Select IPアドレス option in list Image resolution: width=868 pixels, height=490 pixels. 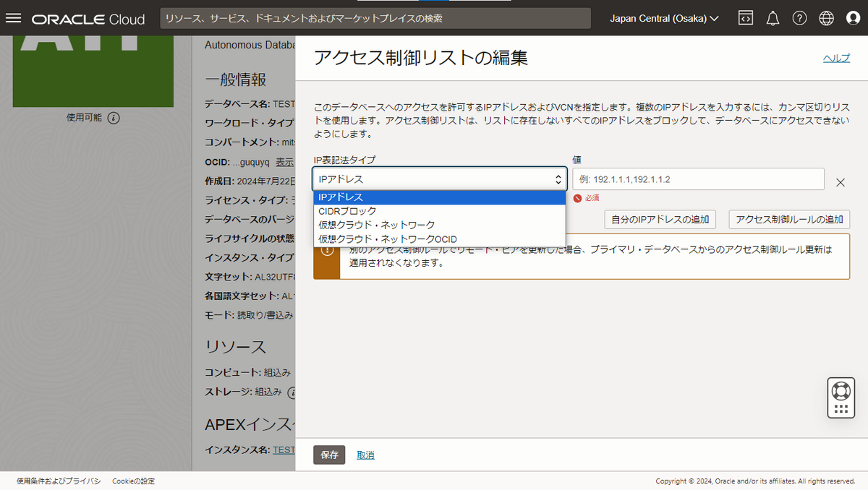point(440,197)
